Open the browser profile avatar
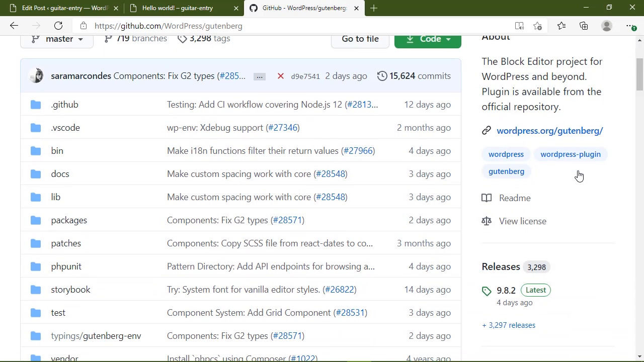This screenshot has height=362, width=644. (x=607, y=26)
